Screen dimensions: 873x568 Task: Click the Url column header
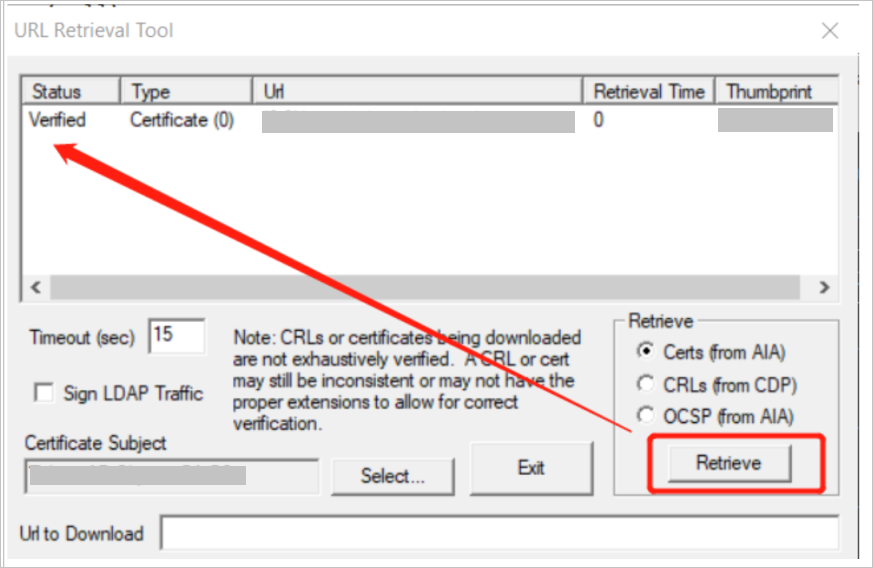pos(418,91)
